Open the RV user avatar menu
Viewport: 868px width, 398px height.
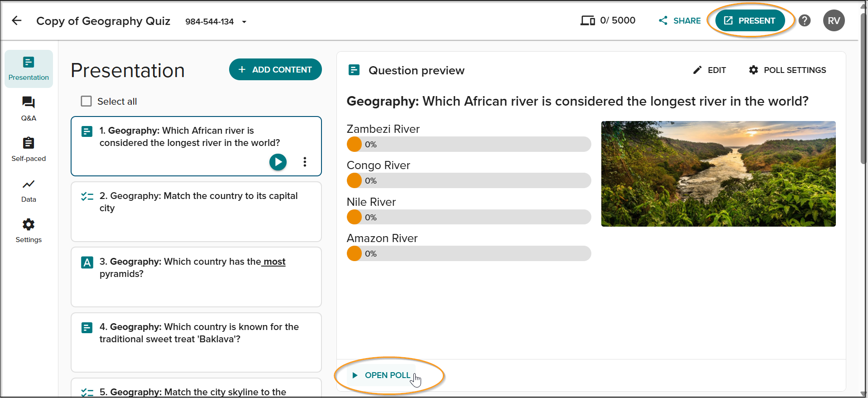coord(834,20)
